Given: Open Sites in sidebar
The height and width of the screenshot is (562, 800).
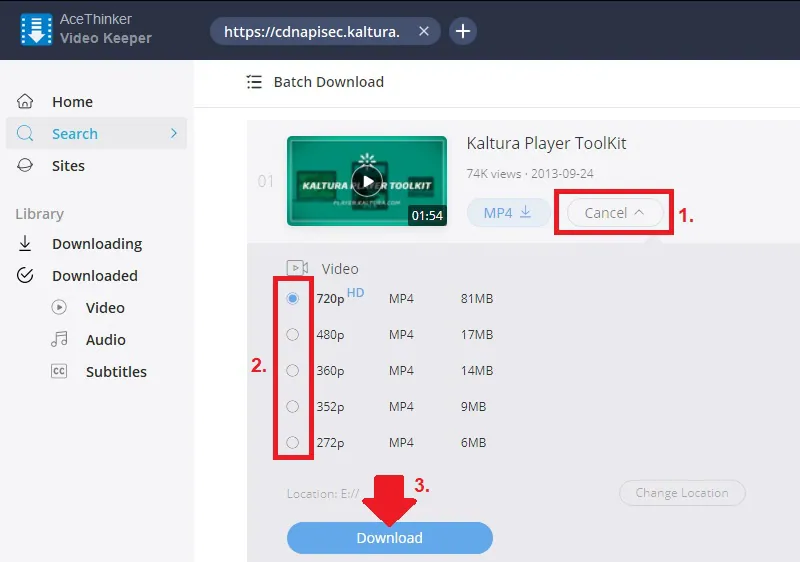Looking at the screenshot, I should pos(68,166).
